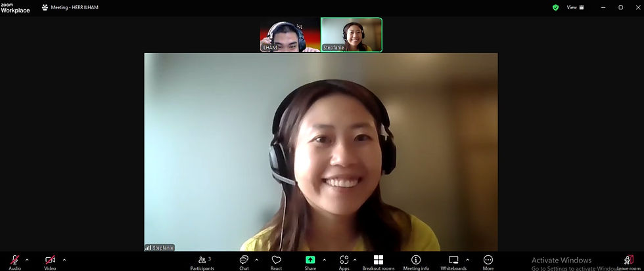Click the Zoom Workplace logo

coord(15,8)
